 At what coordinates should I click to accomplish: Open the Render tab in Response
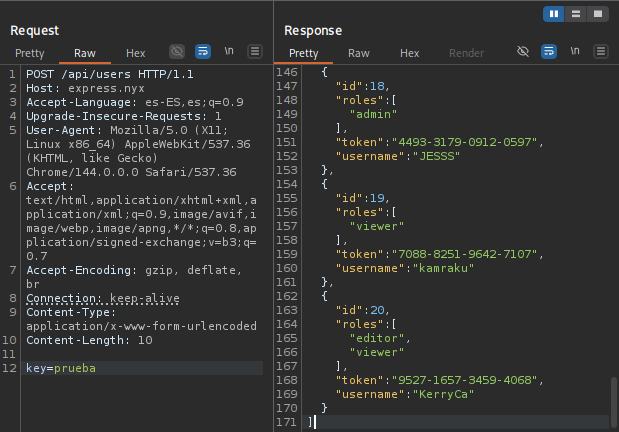[x=466, y=53]
